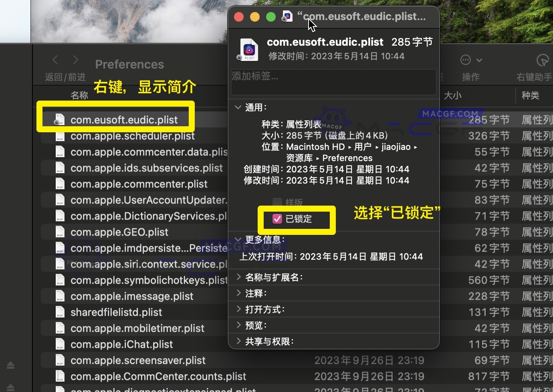Collapse the 更多信息 section
Screen dimensions: 553x392
pos(238,239)
